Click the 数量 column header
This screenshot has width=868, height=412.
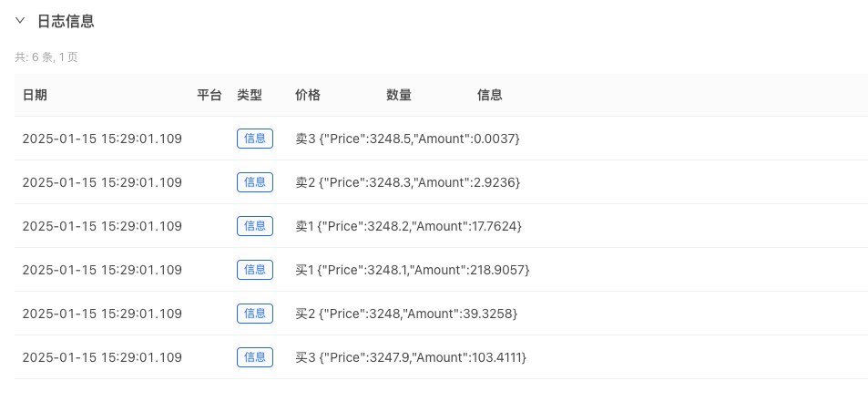click(399, 95)
